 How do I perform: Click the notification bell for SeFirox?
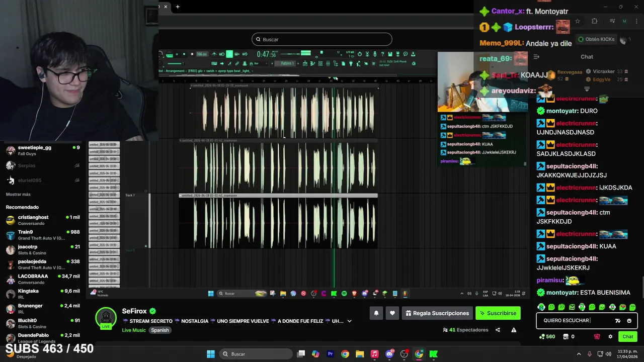[376, 313]
